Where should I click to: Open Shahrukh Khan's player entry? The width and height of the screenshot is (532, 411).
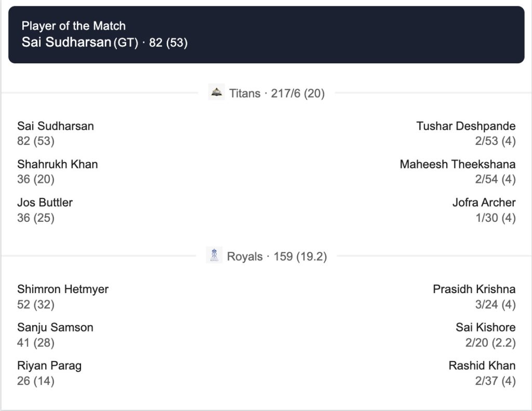pyautogui.click(x=57, y=164)
